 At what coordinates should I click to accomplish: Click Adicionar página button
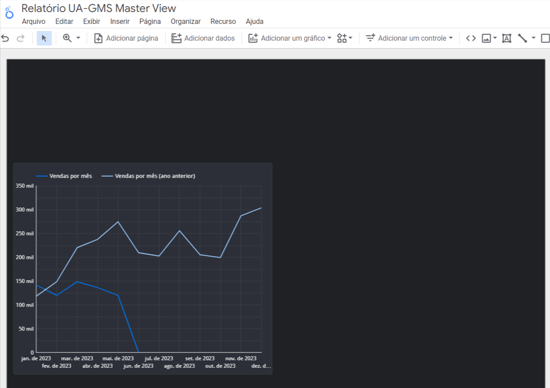[126, 38]
